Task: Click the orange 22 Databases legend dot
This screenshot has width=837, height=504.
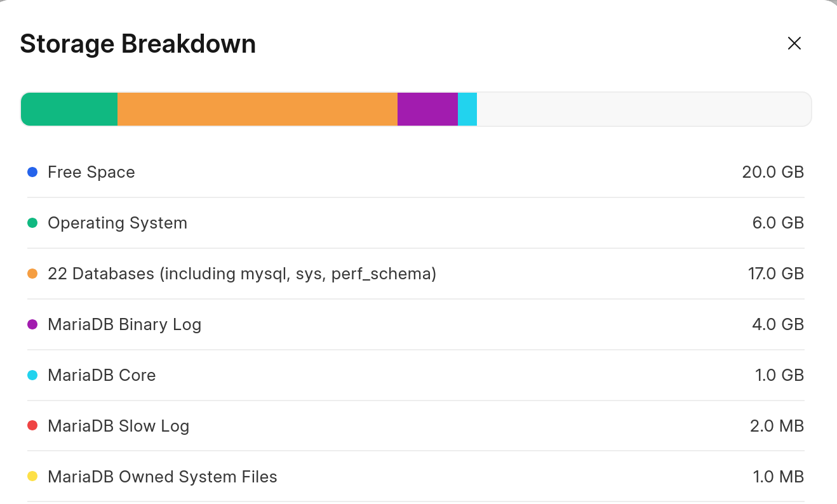Action: (x=32, y=274)
